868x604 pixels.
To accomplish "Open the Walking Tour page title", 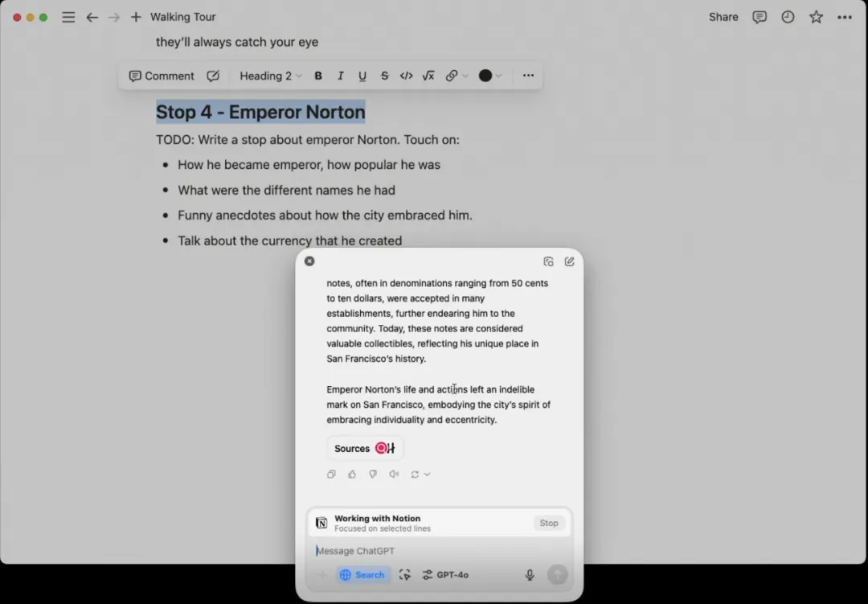I will [x=182, y=17].
